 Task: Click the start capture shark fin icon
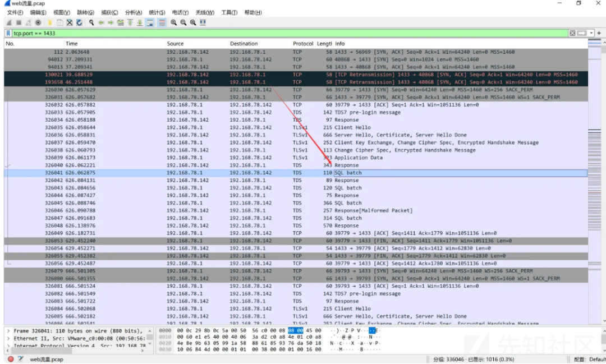(x=10, y=23)
